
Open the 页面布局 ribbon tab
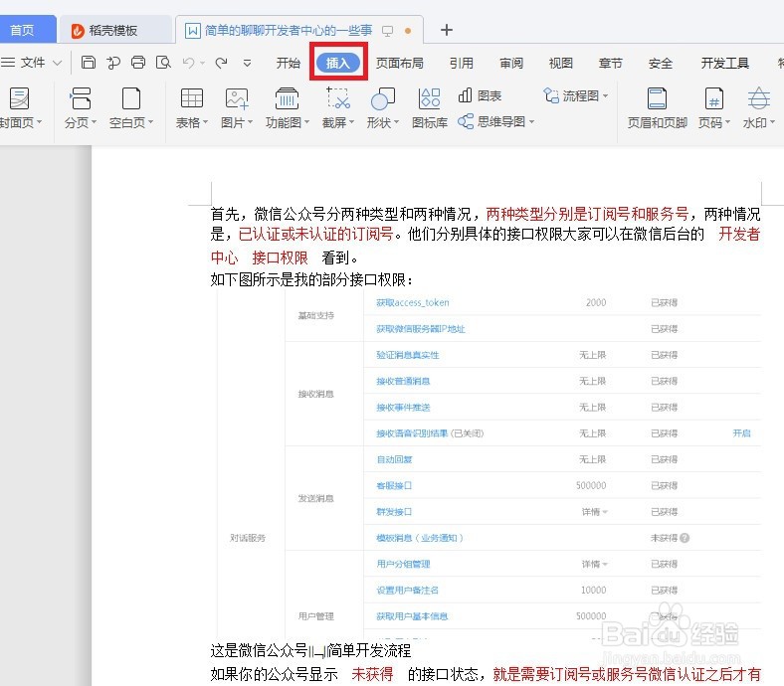(x=400, y=63)
